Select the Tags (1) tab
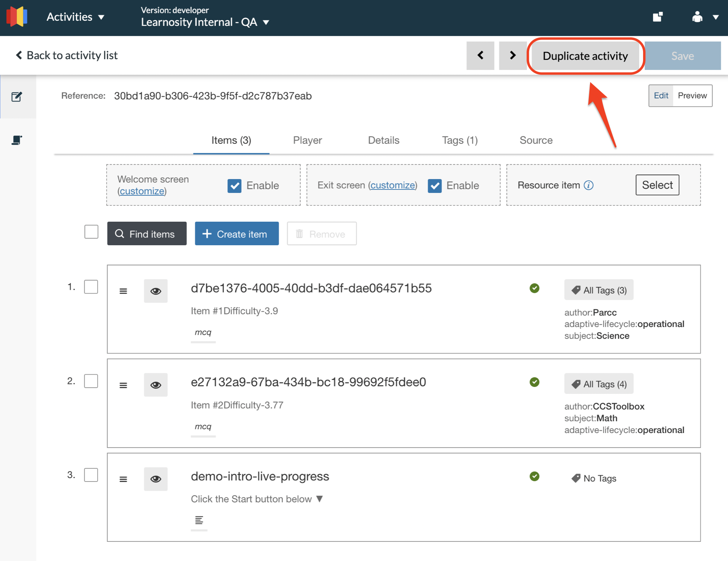 point(460,140)
